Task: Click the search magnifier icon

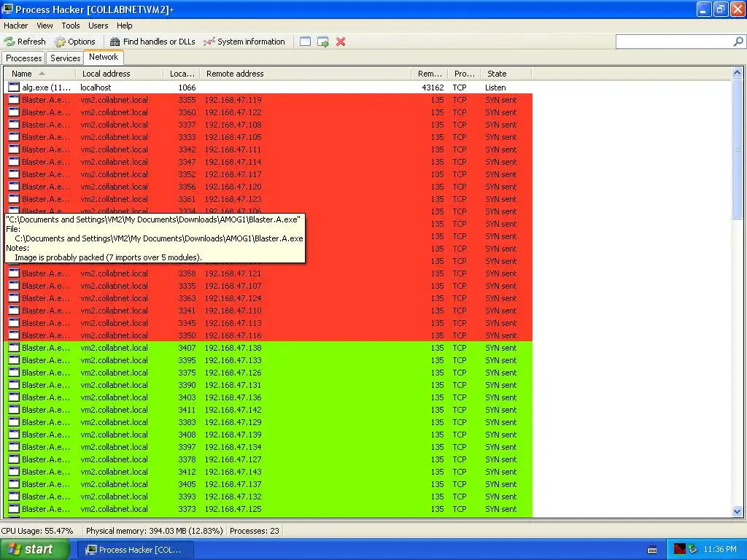Action: coord(738,42)
